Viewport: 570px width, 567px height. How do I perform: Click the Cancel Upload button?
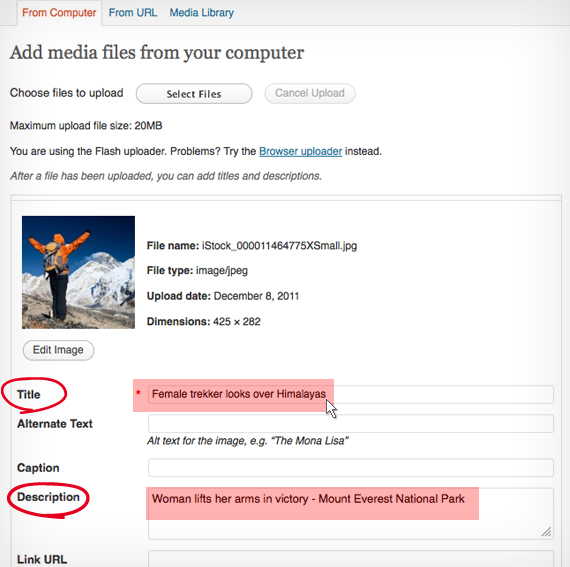tap(310, 93)
